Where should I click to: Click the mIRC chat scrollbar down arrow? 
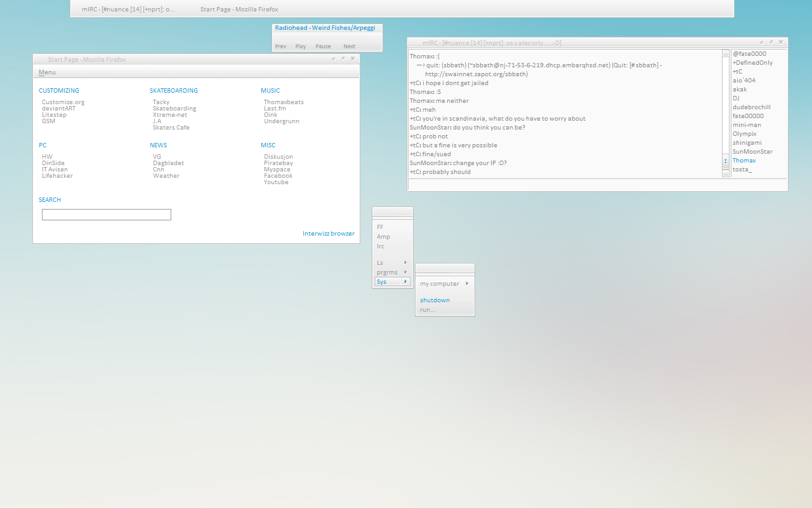(726, 173)
